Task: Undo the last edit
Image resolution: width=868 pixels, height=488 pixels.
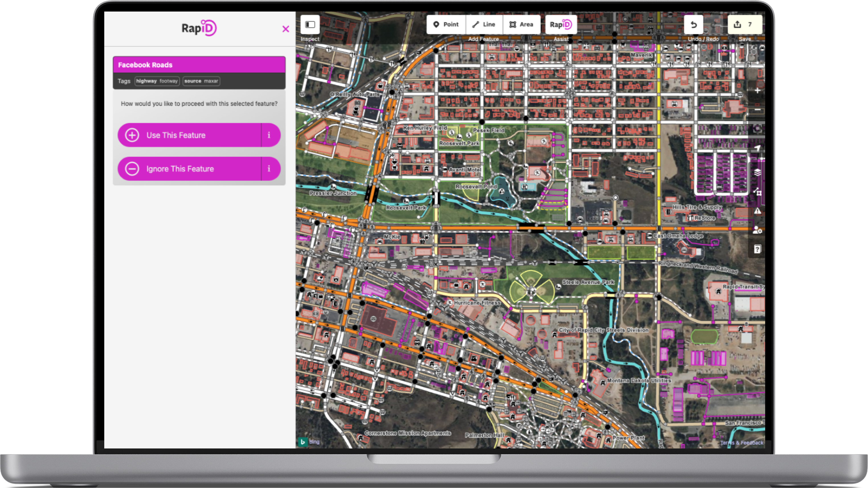Action: click(693, 24)
